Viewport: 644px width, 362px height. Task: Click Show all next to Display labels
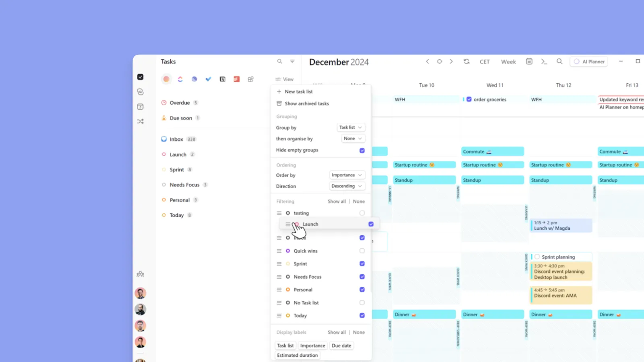tap(336, 332)
